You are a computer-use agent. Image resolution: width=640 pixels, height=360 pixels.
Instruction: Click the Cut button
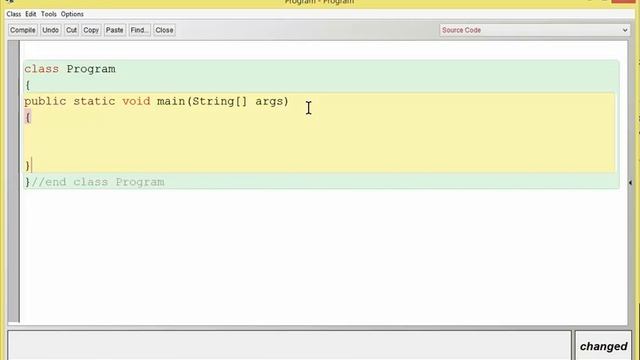pos(71,30)
